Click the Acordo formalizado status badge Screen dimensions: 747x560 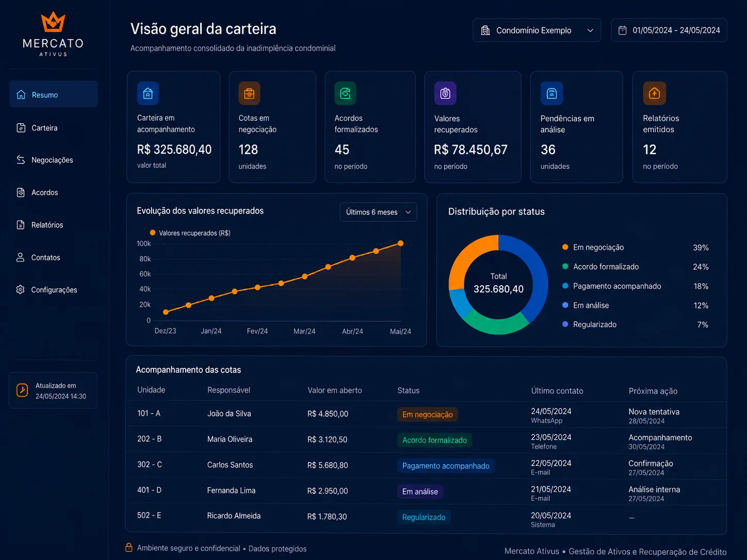[x=434, y=440]
